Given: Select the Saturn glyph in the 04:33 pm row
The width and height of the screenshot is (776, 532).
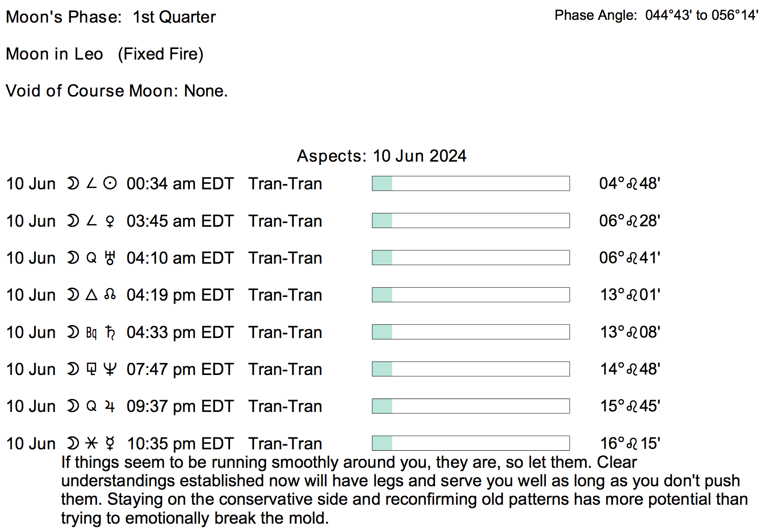Looking at the screenshot, I should click(x=110, y=332).
